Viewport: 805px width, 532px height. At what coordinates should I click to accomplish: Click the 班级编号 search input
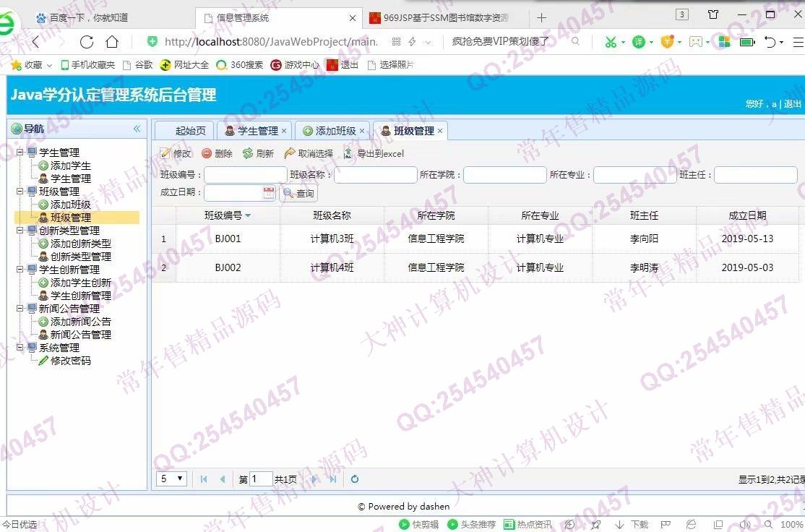[246, 175]
